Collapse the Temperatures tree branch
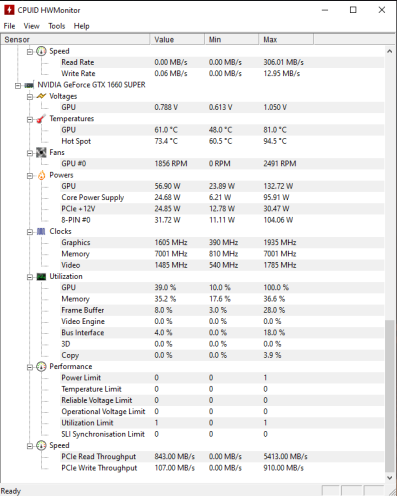Viewport: 397px width, 496px height. click(30, 119)
